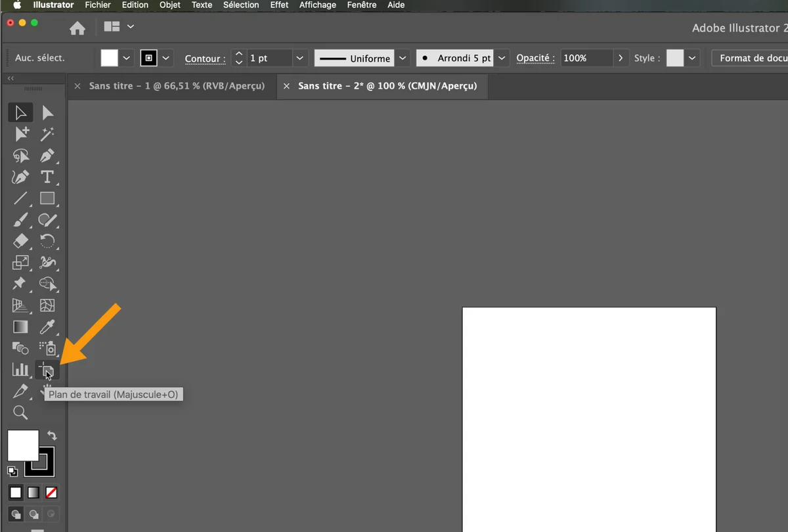The width and height of the screenshot is (788, 532).
Task: Open the Style dropdown arrow
Action: pos(692,58)
